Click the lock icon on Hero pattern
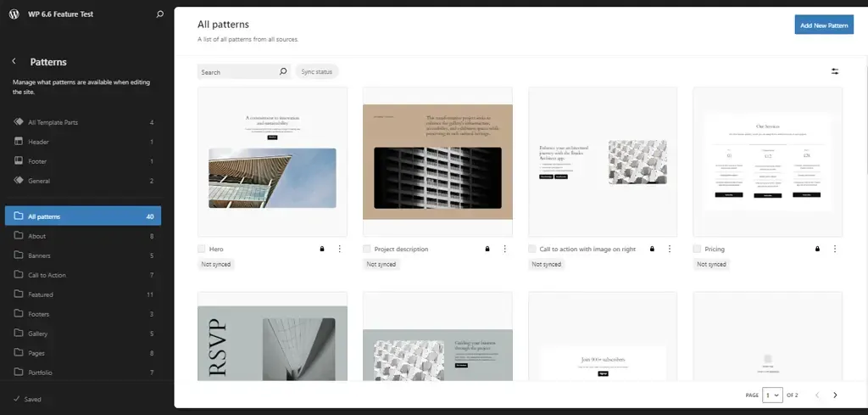The height and width of the screenshot is (415, 868). tap(321, 249)
